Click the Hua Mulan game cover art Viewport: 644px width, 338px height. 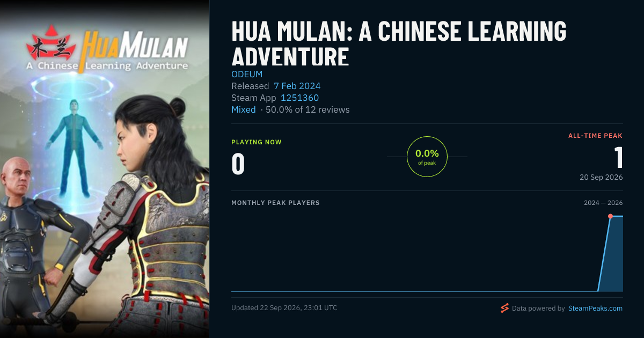tap(105, 169)
